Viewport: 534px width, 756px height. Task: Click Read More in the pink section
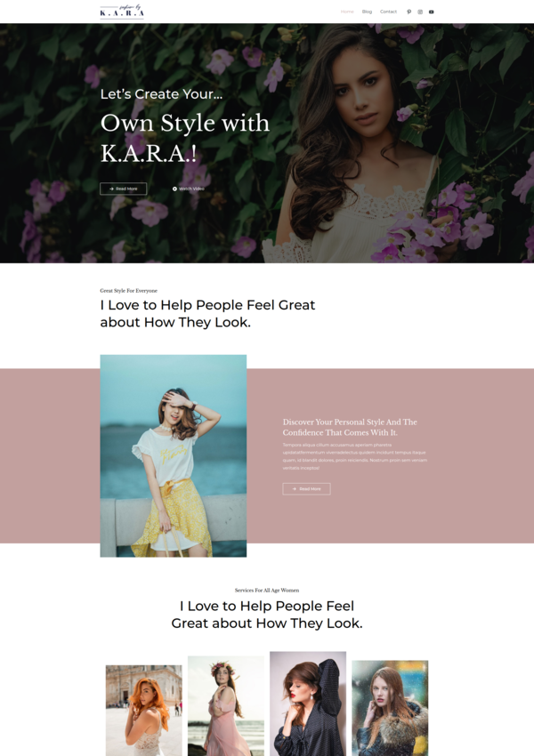[x=306, y=489]
